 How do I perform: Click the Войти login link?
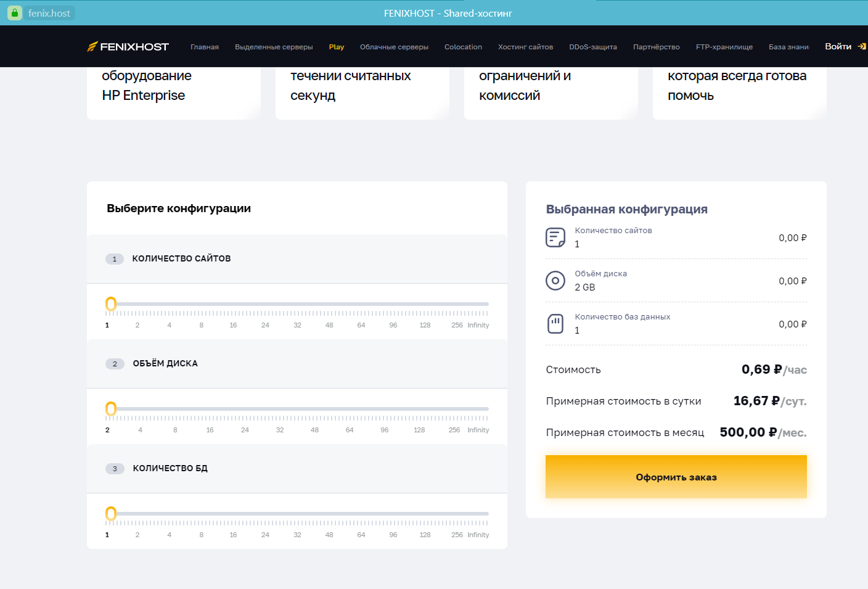point(838,47)
